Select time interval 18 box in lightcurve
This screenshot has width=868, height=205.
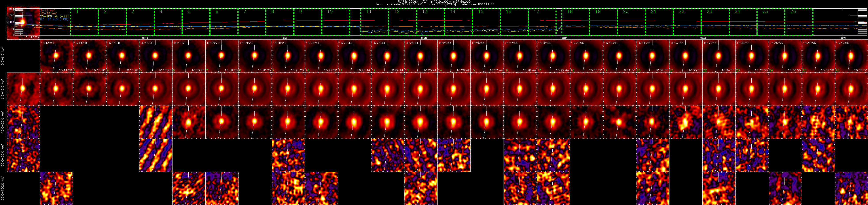[x=576, y=22]
